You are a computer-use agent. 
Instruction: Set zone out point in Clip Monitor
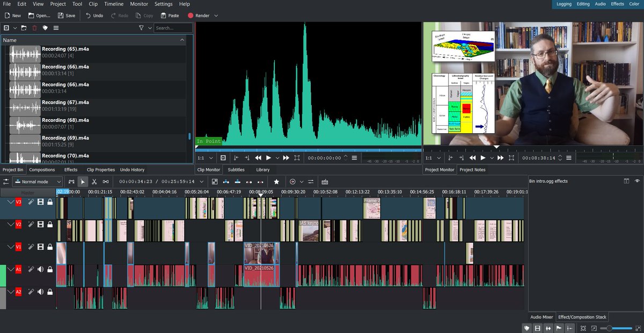click(247, 158)
